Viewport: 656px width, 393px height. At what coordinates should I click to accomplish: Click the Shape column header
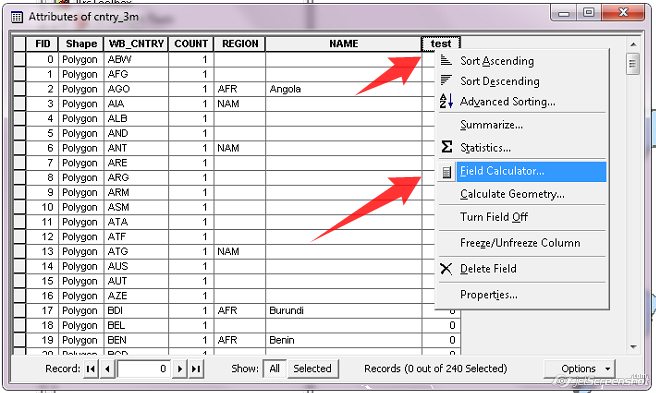pos(81,44)
